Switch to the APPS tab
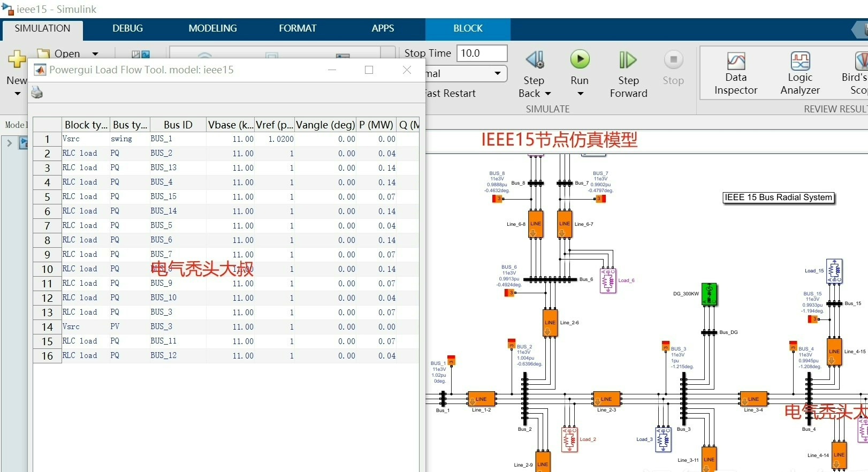 point(383,28)
